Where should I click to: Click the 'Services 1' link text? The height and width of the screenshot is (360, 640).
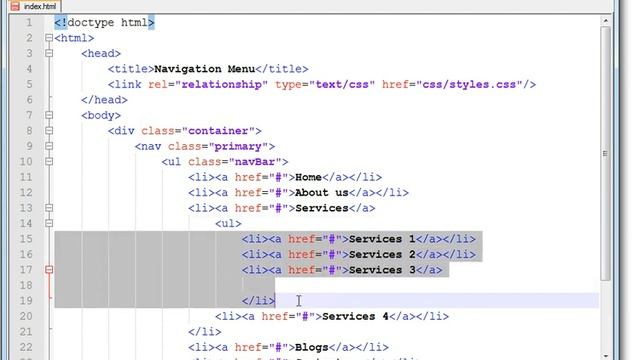(x=382, y=239)
